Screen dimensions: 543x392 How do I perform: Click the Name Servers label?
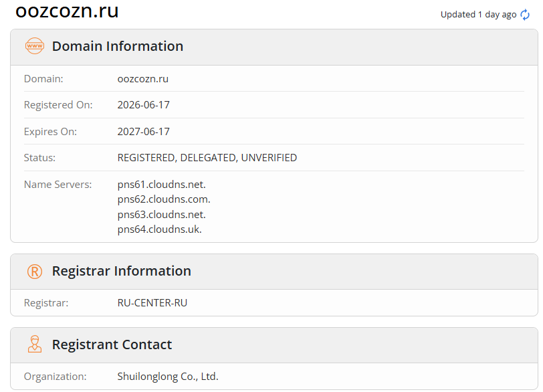click(x=58, y=185)
